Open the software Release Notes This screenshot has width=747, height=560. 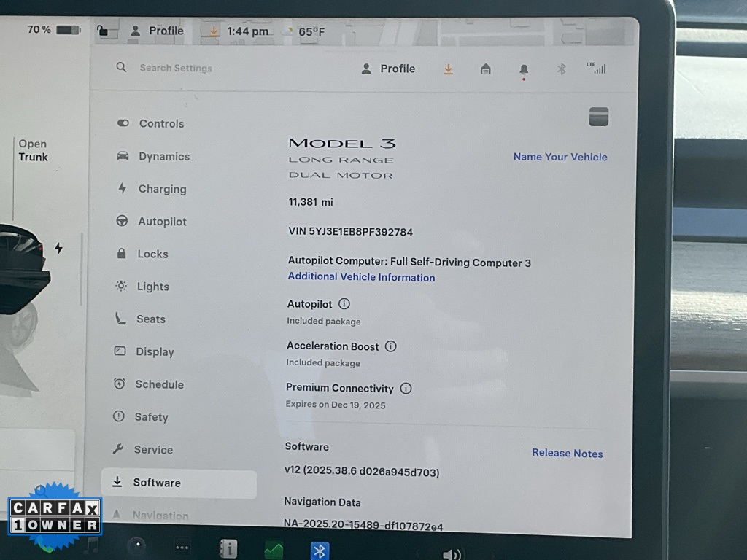(567, 453)
